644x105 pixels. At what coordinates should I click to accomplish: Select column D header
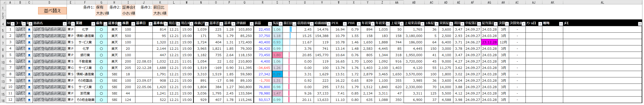[50, 2]
